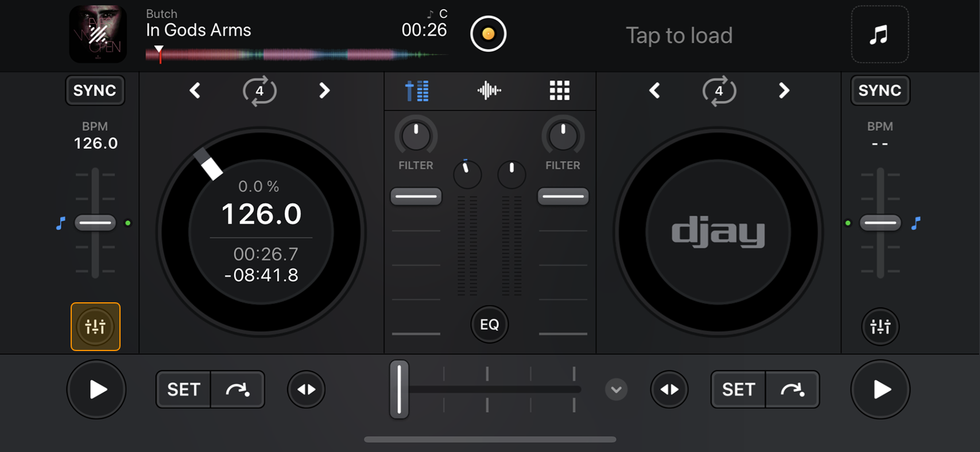Click the right deck FILTER knob
Screen dimensions: 980x452
point(563,136)
